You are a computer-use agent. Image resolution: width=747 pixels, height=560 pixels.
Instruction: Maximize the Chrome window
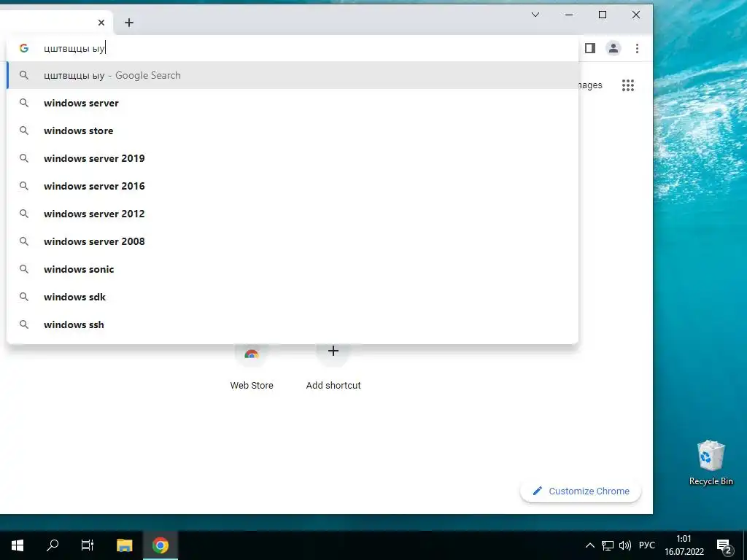[x=602, y=15]
